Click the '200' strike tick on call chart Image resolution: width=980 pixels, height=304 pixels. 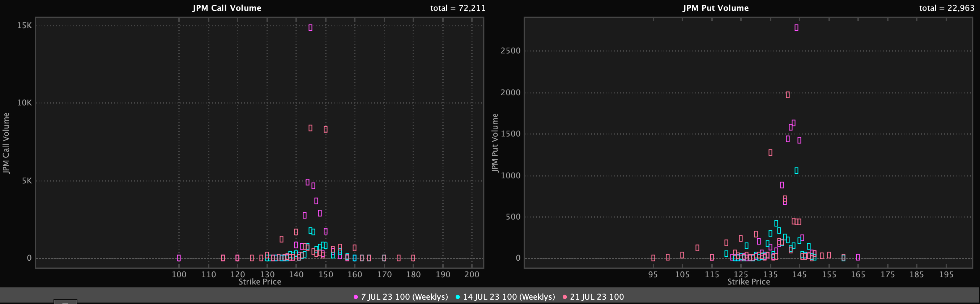pos(472,274)
